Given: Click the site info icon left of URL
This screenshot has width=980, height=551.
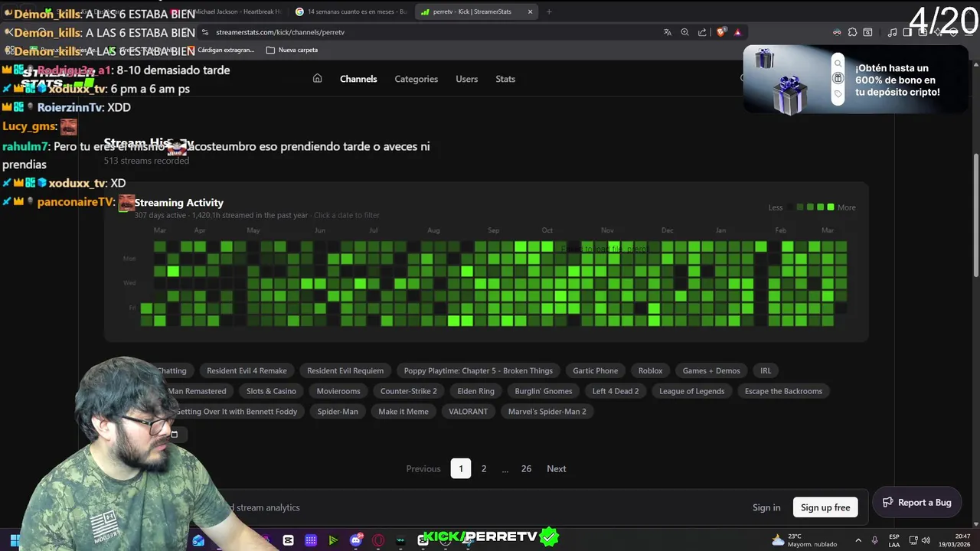Looking at the screenshot, I should pos(204,32).
